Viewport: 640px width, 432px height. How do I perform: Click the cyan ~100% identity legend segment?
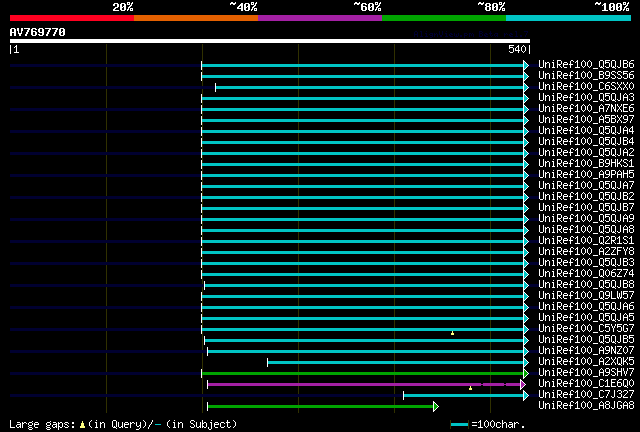click(568, 18)
